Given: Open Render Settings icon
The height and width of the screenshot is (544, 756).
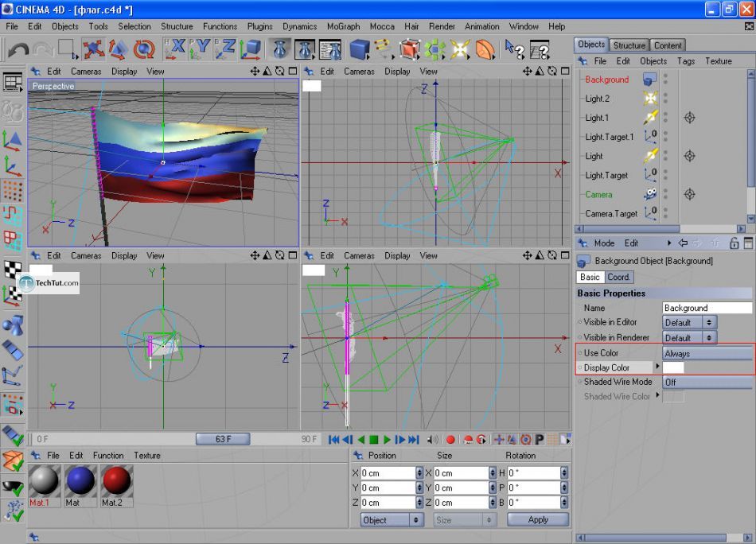Looking at the screenshot, I should point(330,49).
